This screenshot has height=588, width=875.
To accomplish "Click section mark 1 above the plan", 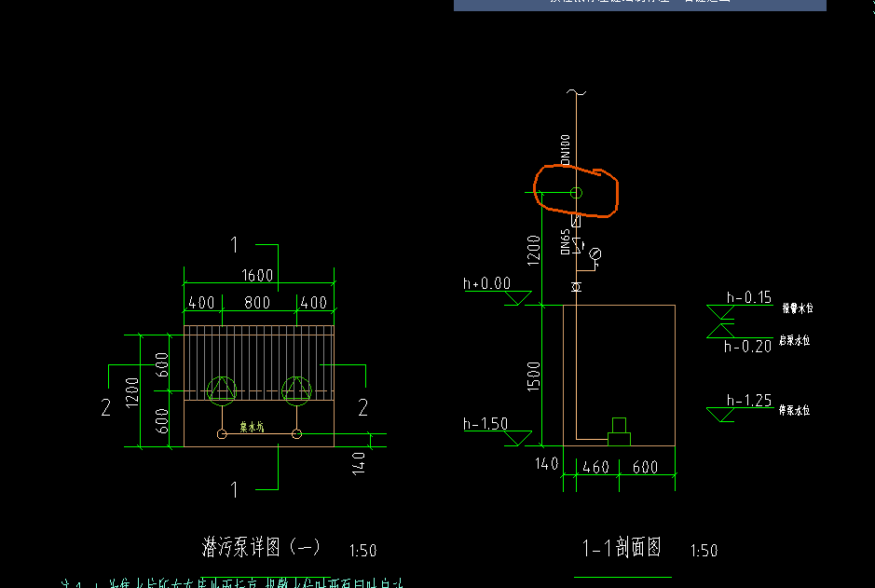I will click(x=235, y=244).
